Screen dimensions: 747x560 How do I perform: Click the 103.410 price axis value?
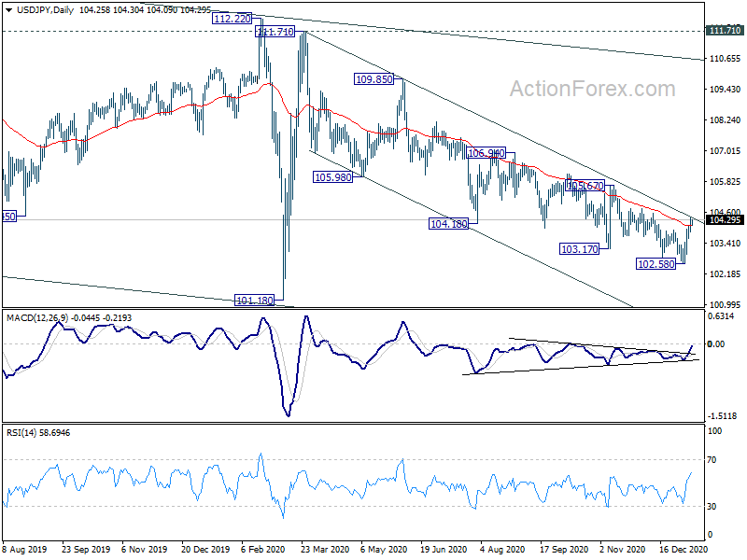(x=726, y=244)
